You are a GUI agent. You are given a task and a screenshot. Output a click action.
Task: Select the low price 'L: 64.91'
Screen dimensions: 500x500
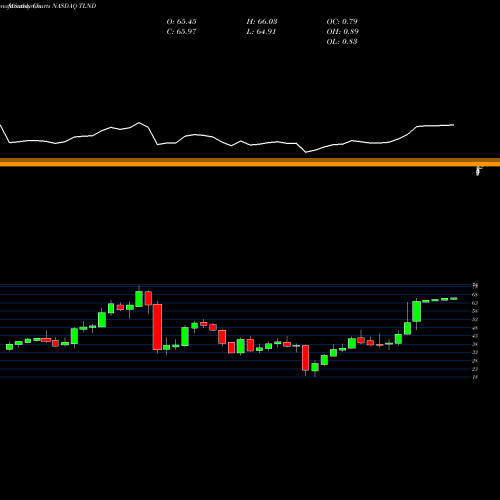[x=261, y=32]
